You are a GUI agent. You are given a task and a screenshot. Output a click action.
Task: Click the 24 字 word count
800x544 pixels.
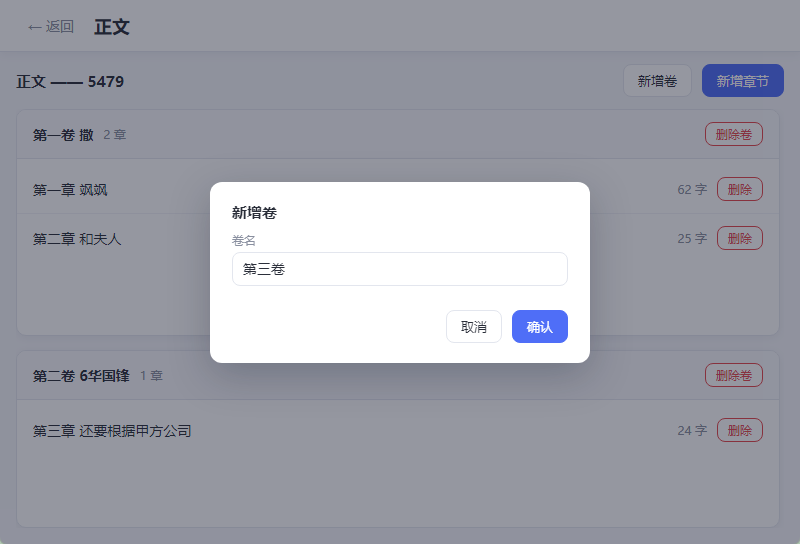pos(692,430)
